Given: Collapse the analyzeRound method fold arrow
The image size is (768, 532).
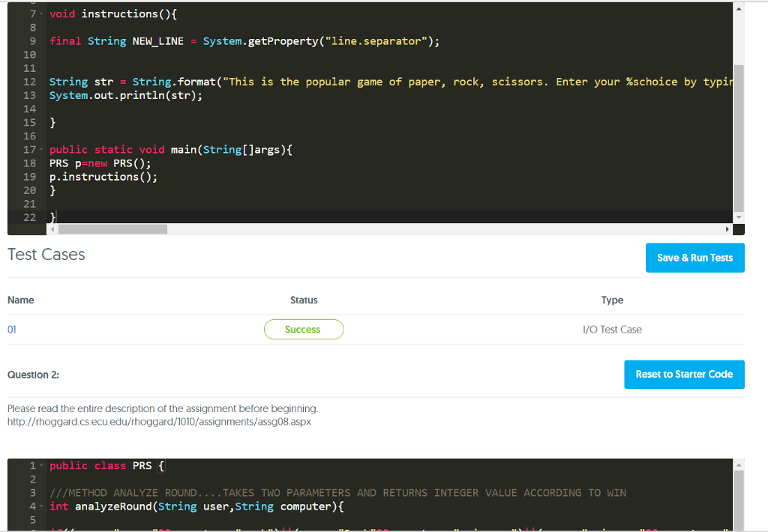Looking at the screenshot, I should coord(42,507).
